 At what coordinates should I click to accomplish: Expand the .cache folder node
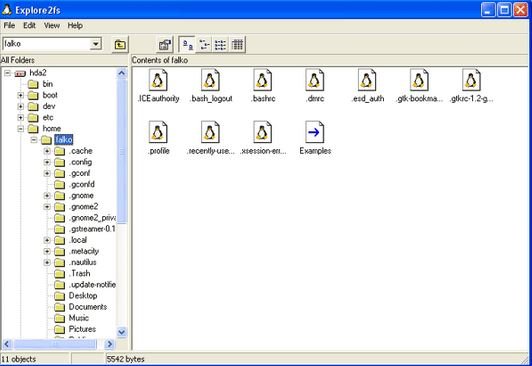tap(47, 151)
